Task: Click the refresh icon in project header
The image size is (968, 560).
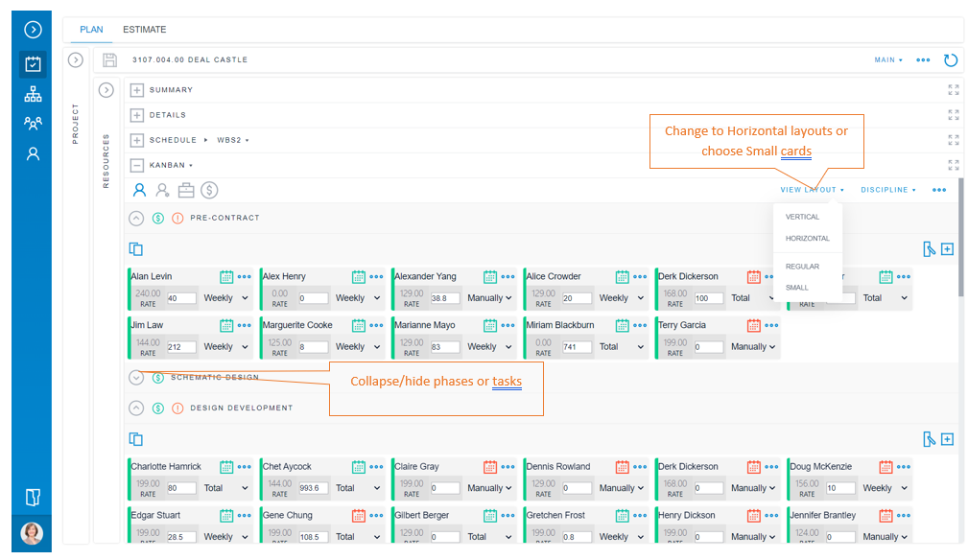Action: (950, 60)
